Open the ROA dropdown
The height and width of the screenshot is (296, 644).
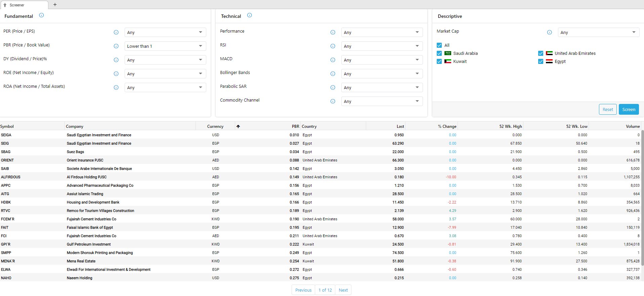[x=165, y=87]
